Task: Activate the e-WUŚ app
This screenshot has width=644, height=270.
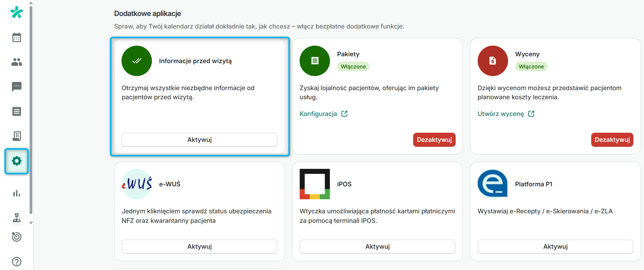Action: click(199, 246)
